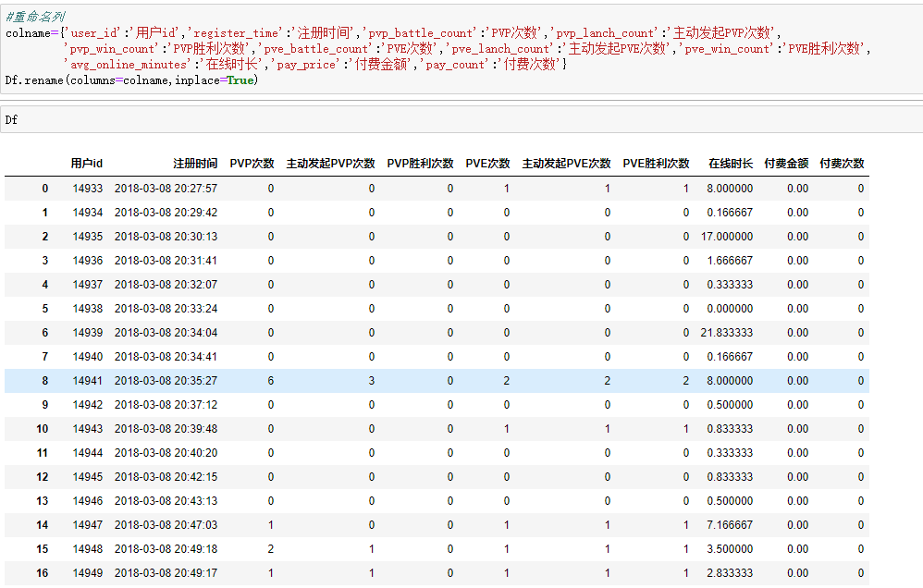Click the 注册时间 column header

point(195,164)
